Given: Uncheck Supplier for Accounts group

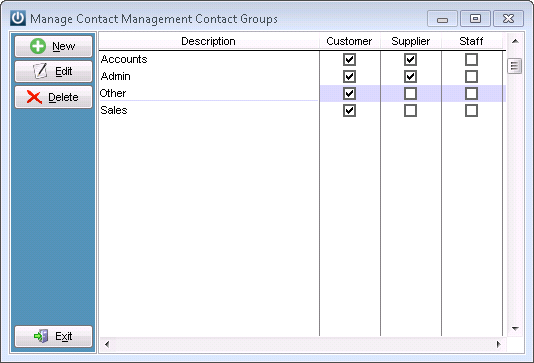Looking at the screenshot, I should click(x=410, y=60).
